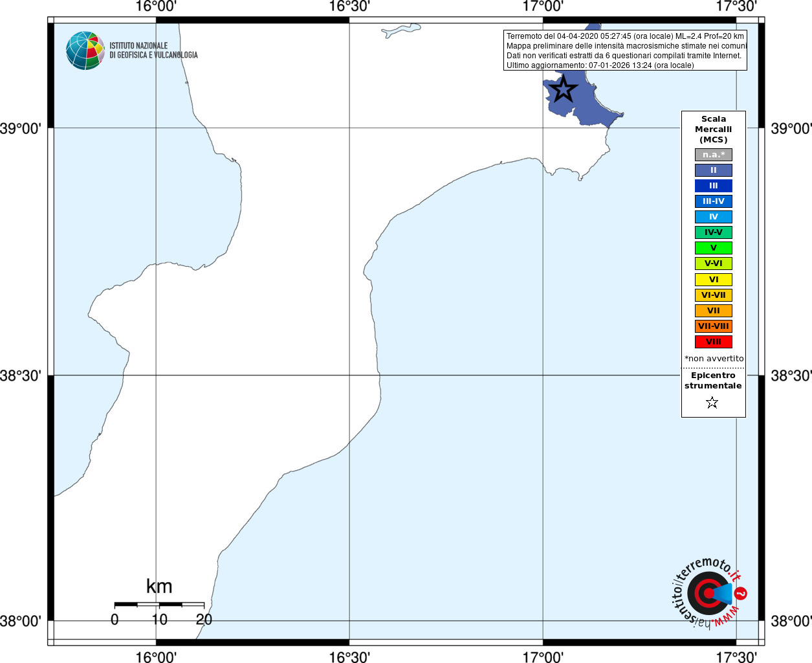Screen dimensions: 812x663
Task: Click the 'Dati non verificati' info line
Action: pos(624,56)
